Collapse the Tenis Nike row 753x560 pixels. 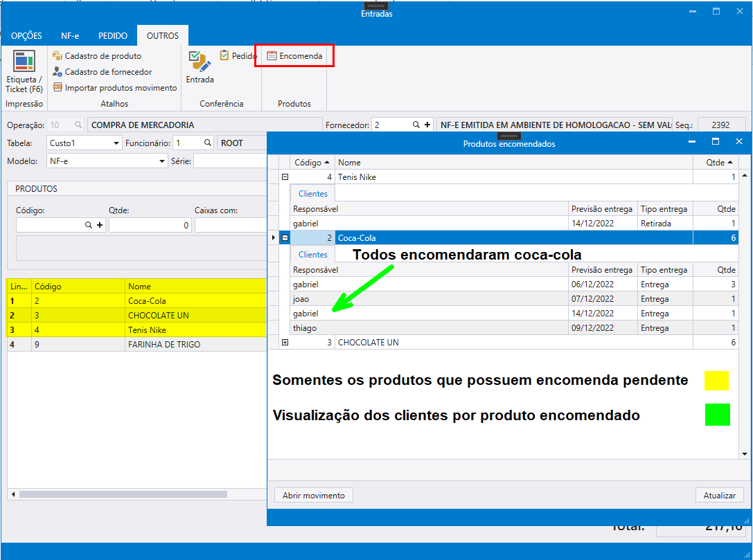pyautogui.click(x=285, y=177)
